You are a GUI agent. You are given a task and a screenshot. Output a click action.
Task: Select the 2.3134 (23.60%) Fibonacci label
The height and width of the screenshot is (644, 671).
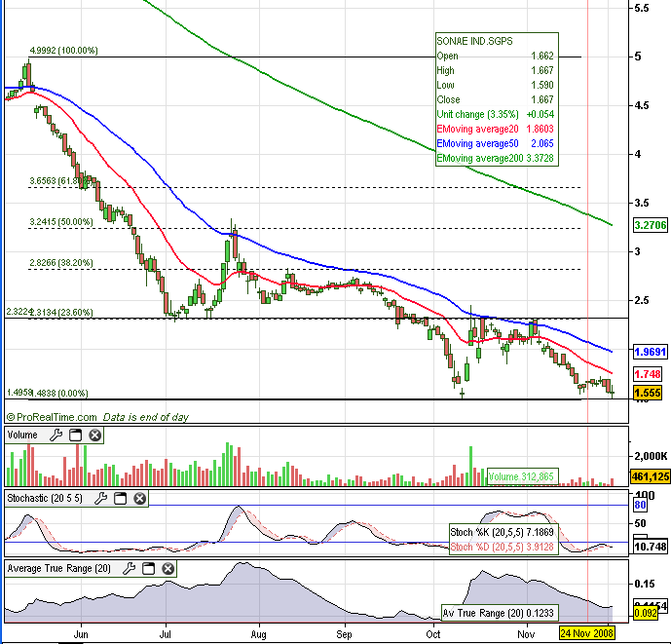tap(62, 312)
